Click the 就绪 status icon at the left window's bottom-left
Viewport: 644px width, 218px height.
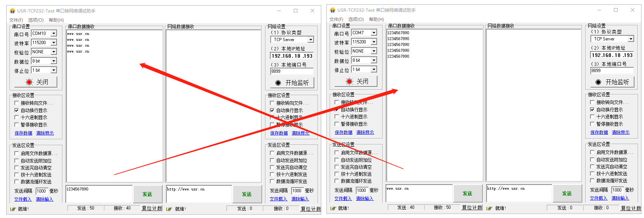coord(13,209)
